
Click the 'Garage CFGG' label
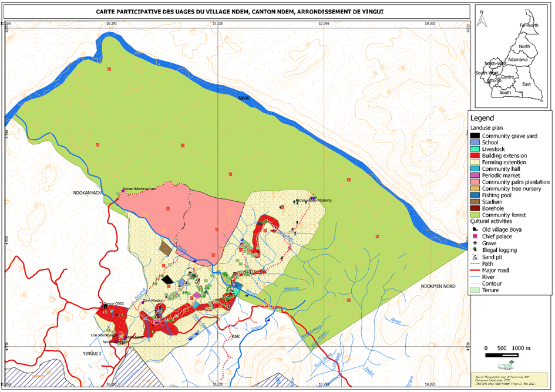click(x=113, y=303)
